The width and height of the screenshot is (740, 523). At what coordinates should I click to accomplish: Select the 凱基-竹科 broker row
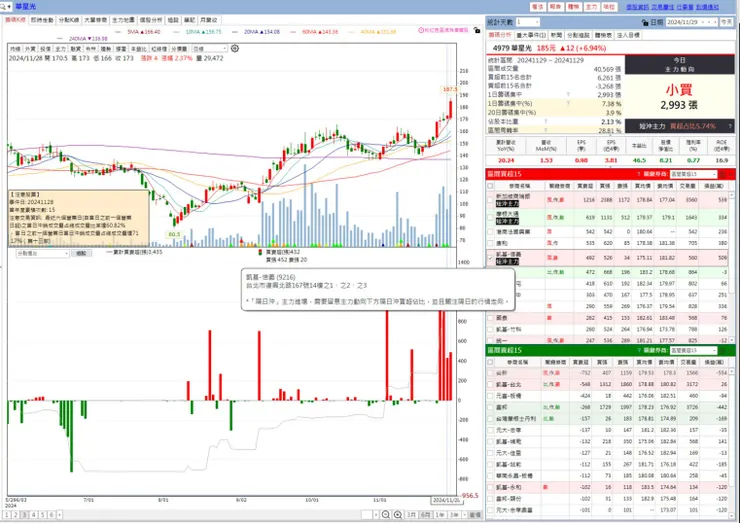tap(608, 329)
